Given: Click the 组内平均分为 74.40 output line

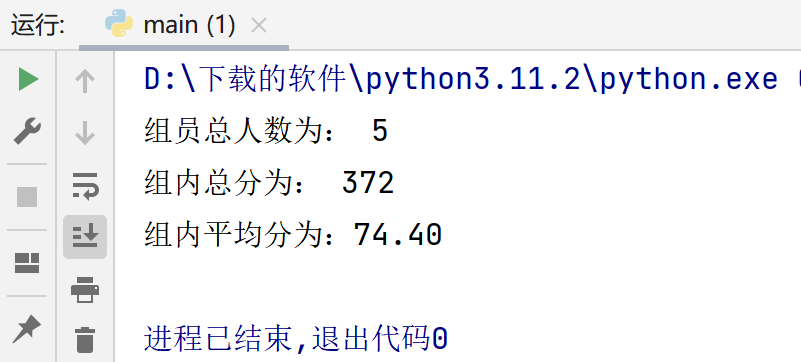Looking at the screenshot, I should (293, 235).
